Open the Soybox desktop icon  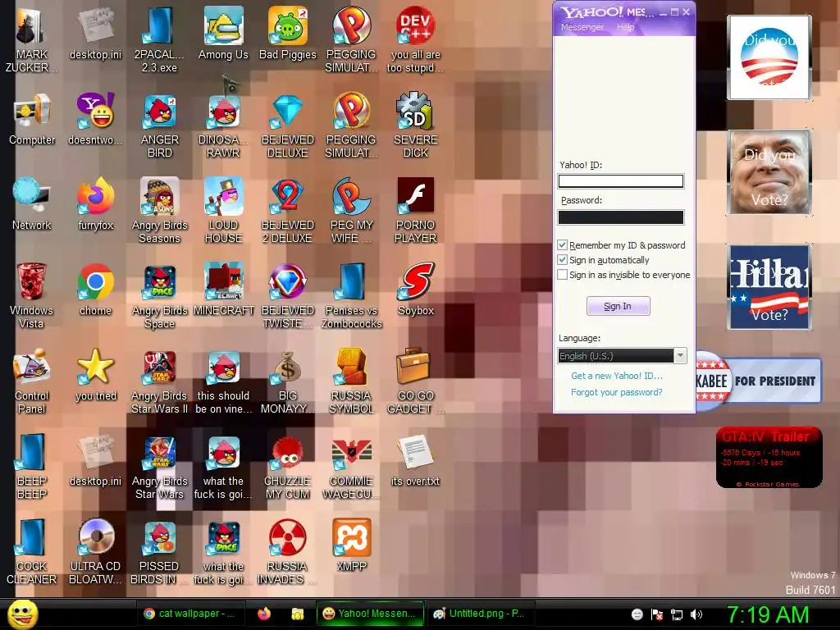(x=416, y=290)
